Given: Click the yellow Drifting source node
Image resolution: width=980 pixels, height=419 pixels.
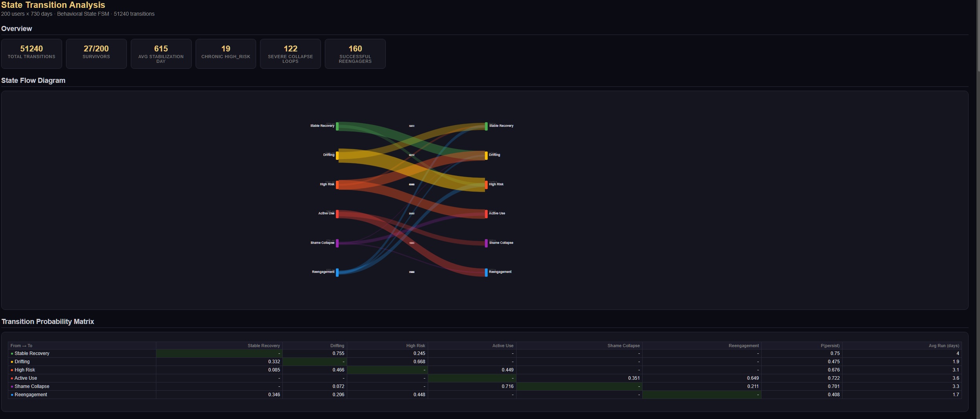Looking at the screenshot, I should point(337,156).
